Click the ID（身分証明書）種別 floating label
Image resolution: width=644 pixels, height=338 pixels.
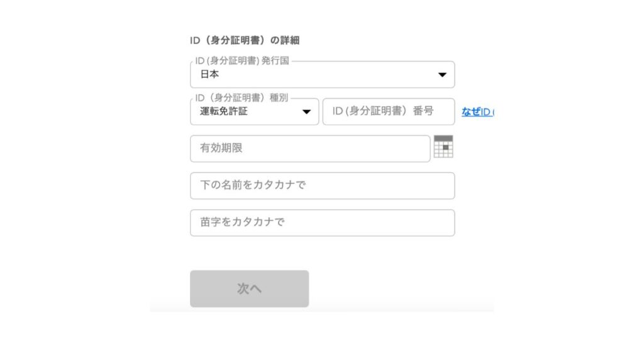coord(241,97)
